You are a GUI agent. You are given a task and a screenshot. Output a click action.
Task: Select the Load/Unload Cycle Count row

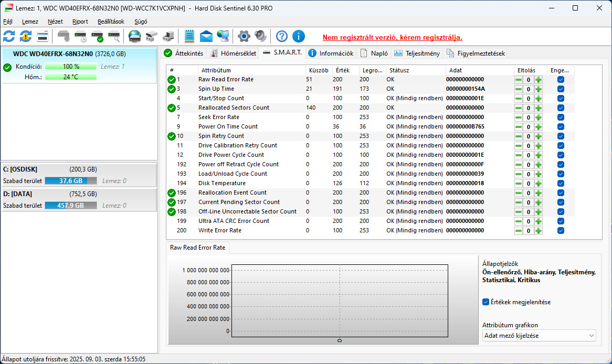tap(370, 174)
